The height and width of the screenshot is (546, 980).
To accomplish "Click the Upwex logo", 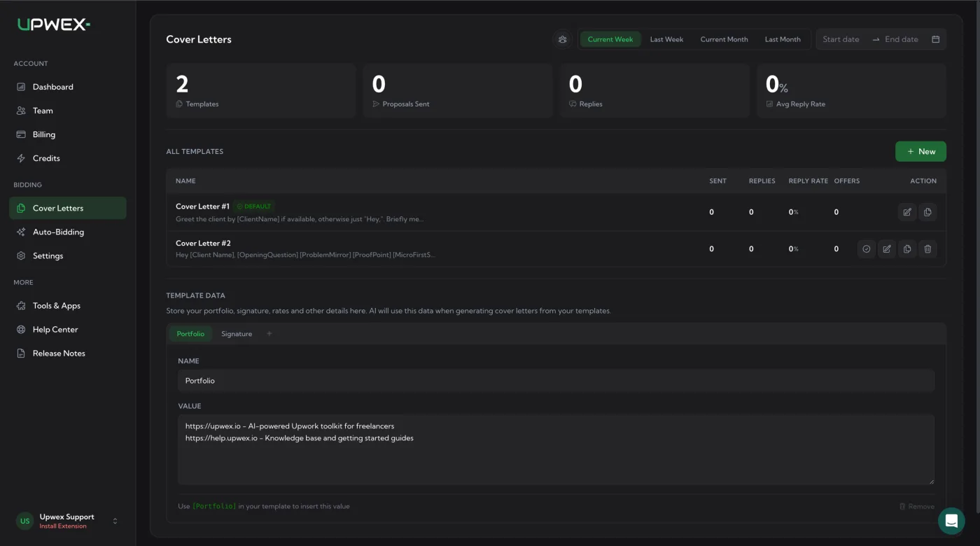I will tap(53, 24).
